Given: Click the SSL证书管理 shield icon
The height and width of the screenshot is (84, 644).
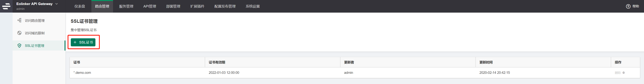Looking at the screenshot, I should [x=19, y=46].
